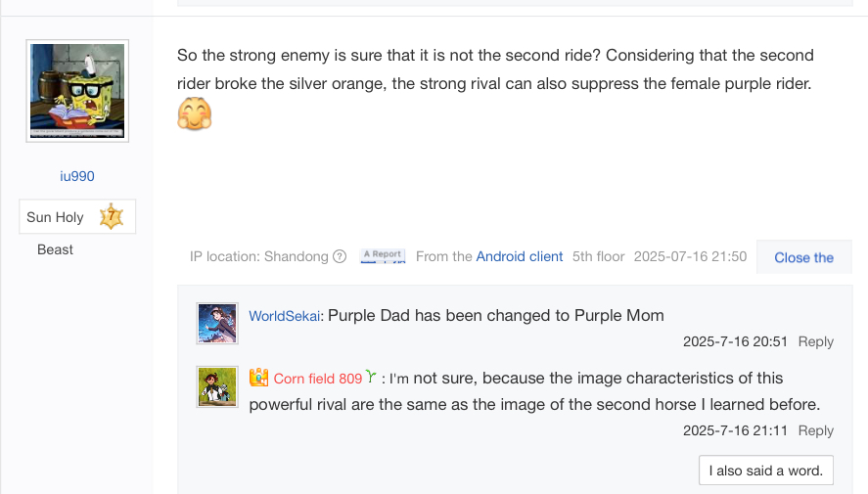Click the level 7 star badge icon

[x=112, y=216]
